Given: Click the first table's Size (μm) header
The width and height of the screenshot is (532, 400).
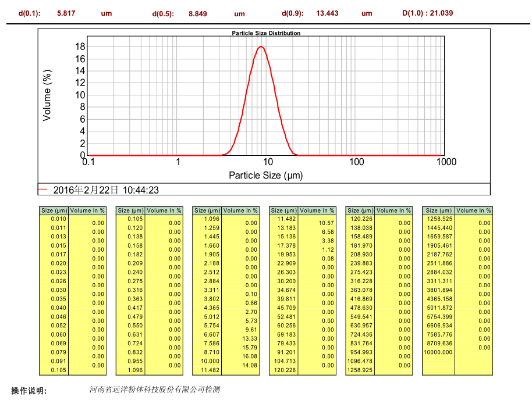Looking at the screenshot, I should pyautogui.click(x=54, y=210).
